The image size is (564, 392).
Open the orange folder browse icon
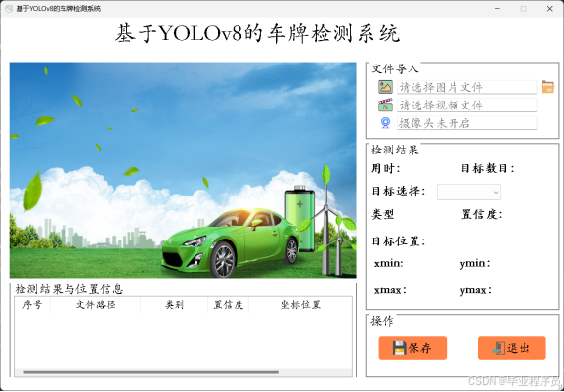pyautogui.click(x=547, y=87)
